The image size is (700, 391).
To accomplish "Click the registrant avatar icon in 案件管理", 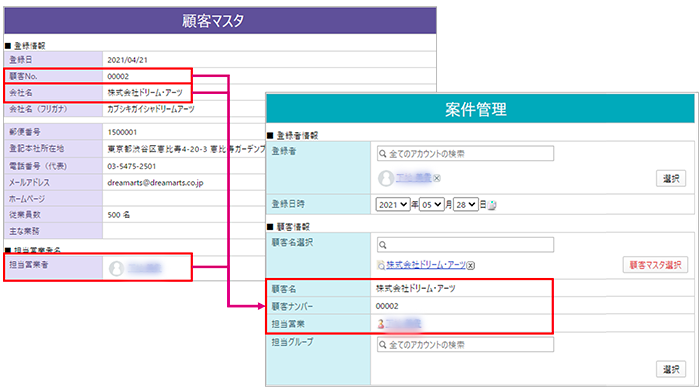I will pyautogui.click(x=386, y=178).
